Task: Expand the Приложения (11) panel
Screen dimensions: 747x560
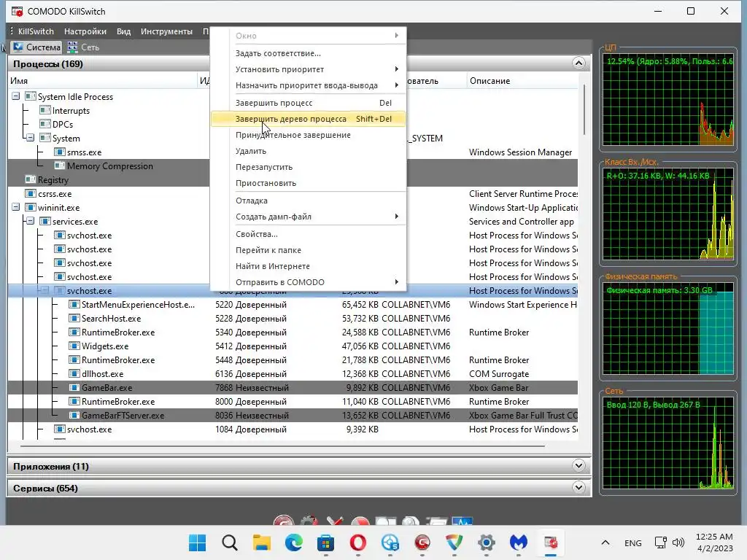Action: coord(578,466)
